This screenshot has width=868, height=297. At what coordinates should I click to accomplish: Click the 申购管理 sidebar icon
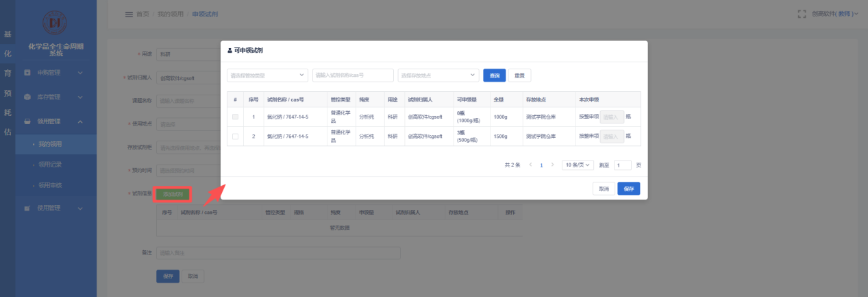tap(27, 72)
